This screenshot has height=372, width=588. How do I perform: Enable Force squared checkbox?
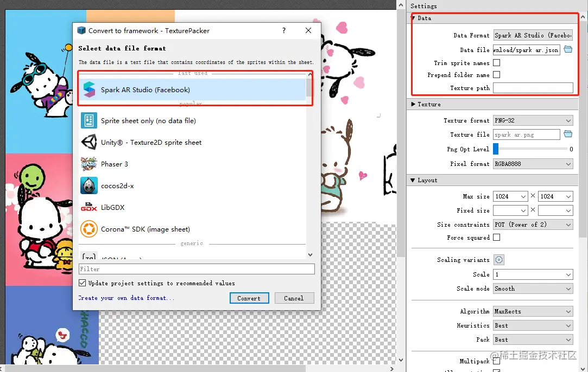click(496, 237)
